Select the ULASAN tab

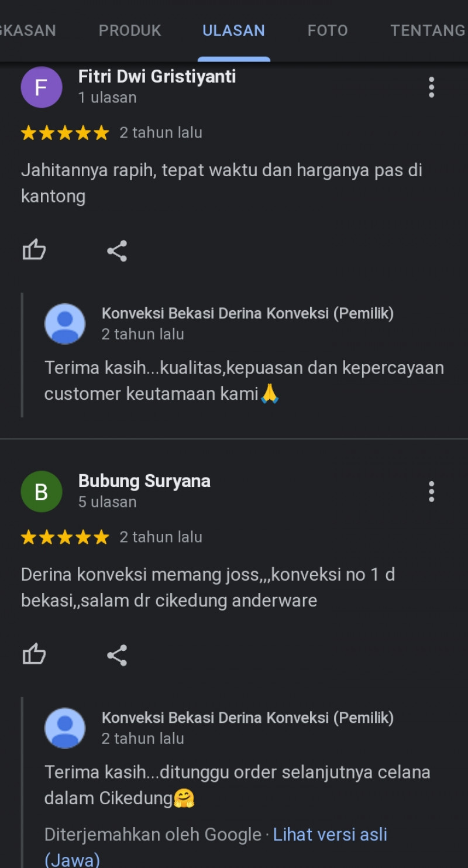(233, 30)
